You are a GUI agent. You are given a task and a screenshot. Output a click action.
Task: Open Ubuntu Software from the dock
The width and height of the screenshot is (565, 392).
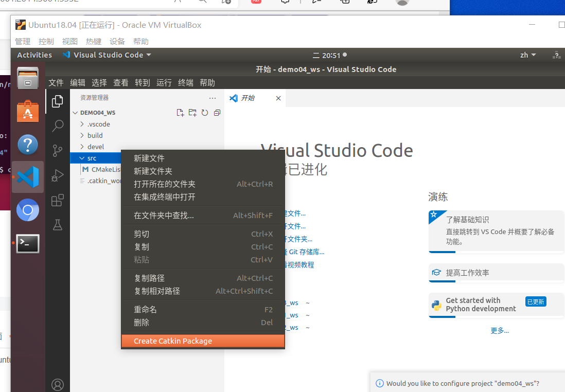coord(28,111)
